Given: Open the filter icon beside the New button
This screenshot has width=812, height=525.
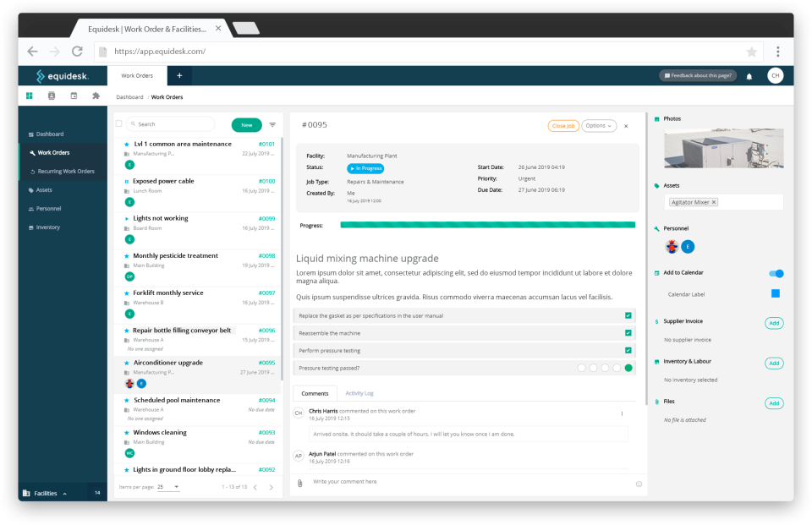Looking at the screenshot, I should tap(271, 123).
